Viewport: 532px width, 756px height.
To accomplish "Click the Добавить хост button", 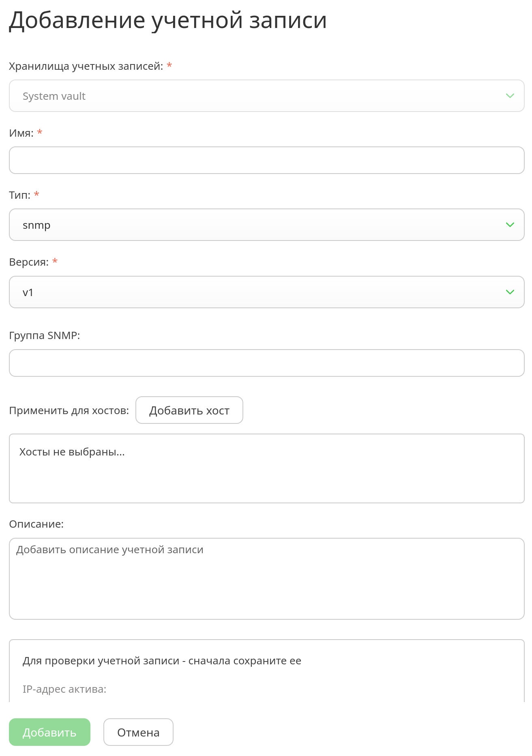I will coord(189,410).
